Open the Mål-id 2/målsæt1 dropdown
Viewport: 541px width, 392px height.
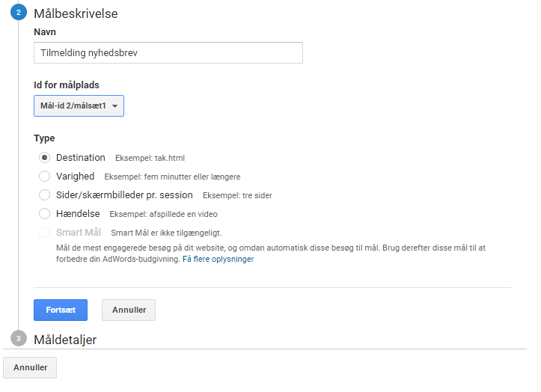79,106
